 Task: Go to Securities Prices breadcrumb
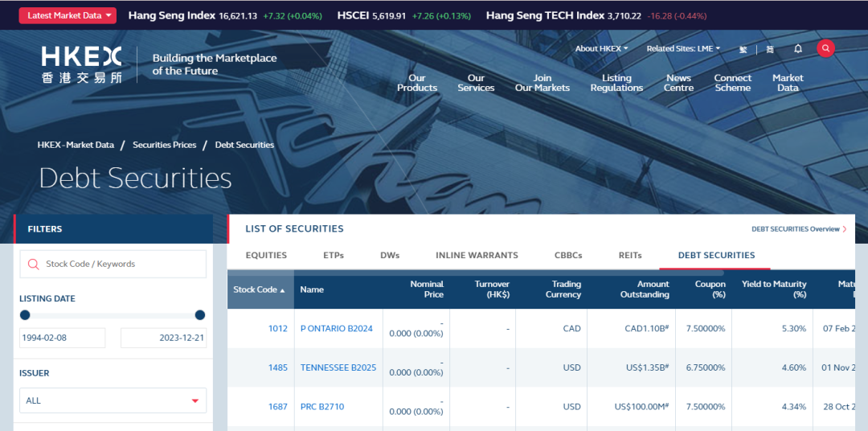[165, 145]
